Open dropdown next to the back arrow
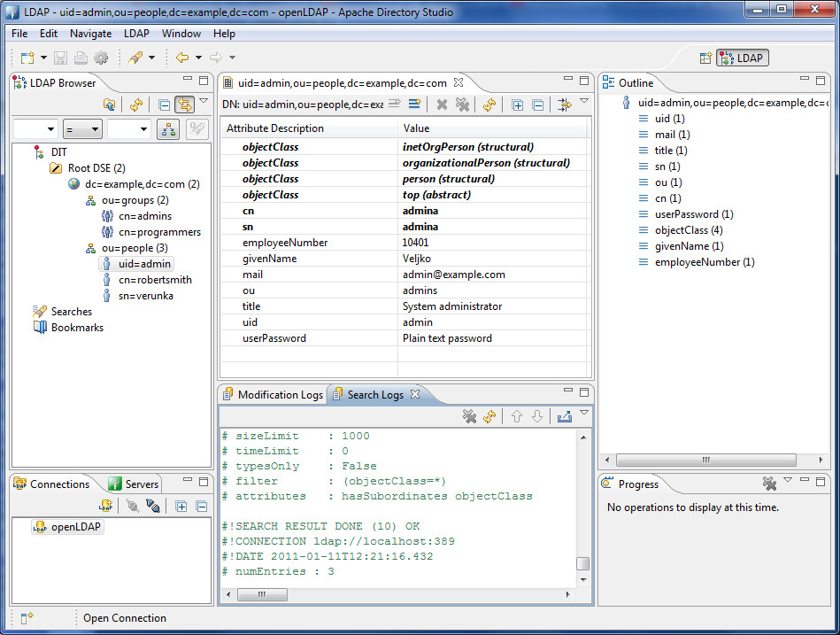 [198, 58]
